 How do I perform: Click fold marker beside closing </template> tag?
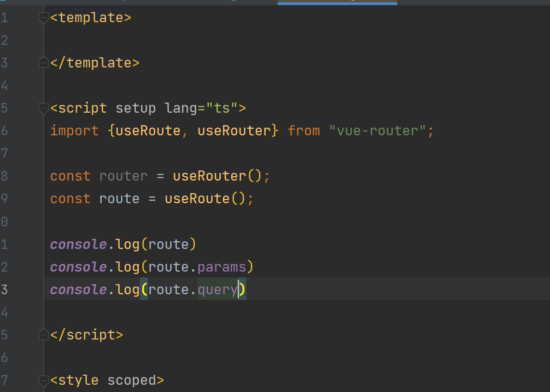click(x=44, y=63)
